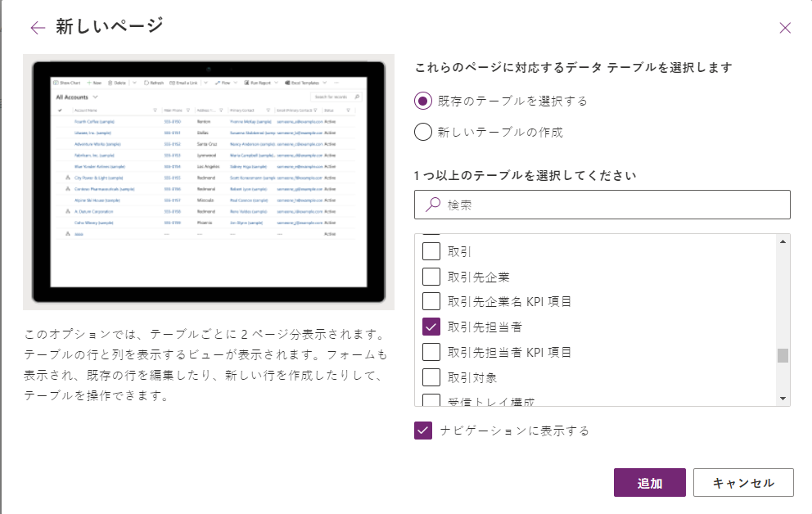The height and width of the screenshot is (514, 812).
Task: Click the table list scroll-up arrow
Action: tap(783, 241)
